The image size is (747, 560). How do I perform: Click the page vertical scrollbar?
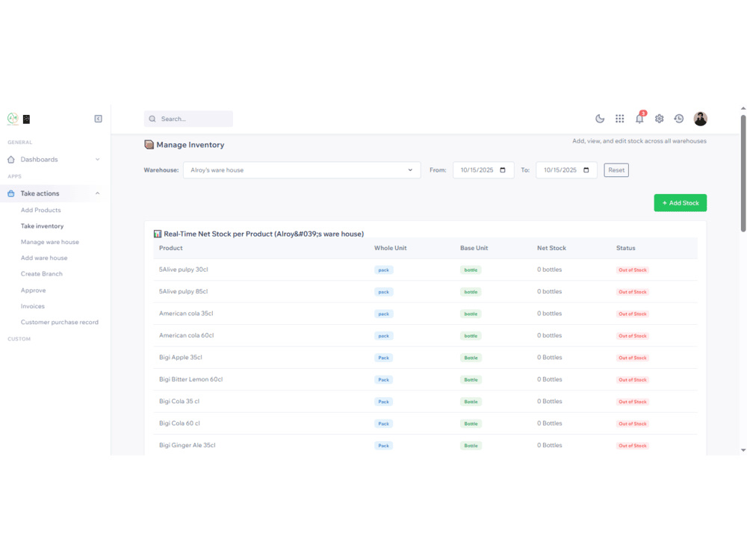tap(743, 173)
